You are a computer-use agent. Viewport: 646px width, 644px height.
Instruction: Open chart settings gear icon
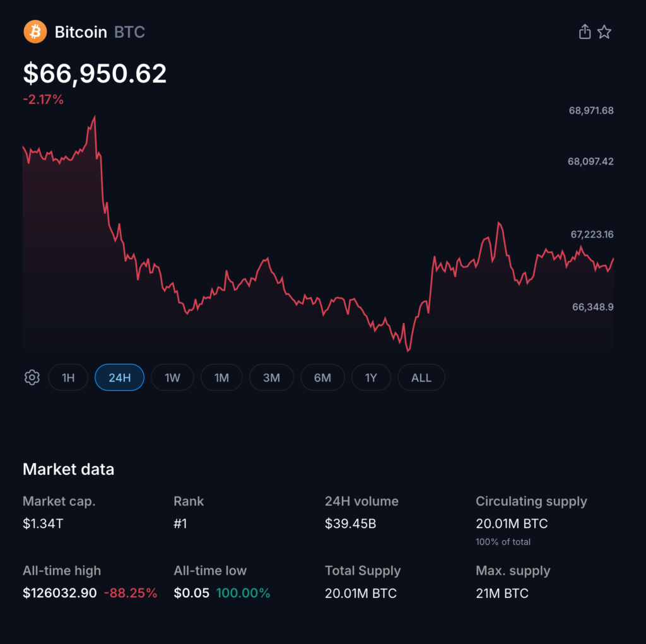point(32,378)
